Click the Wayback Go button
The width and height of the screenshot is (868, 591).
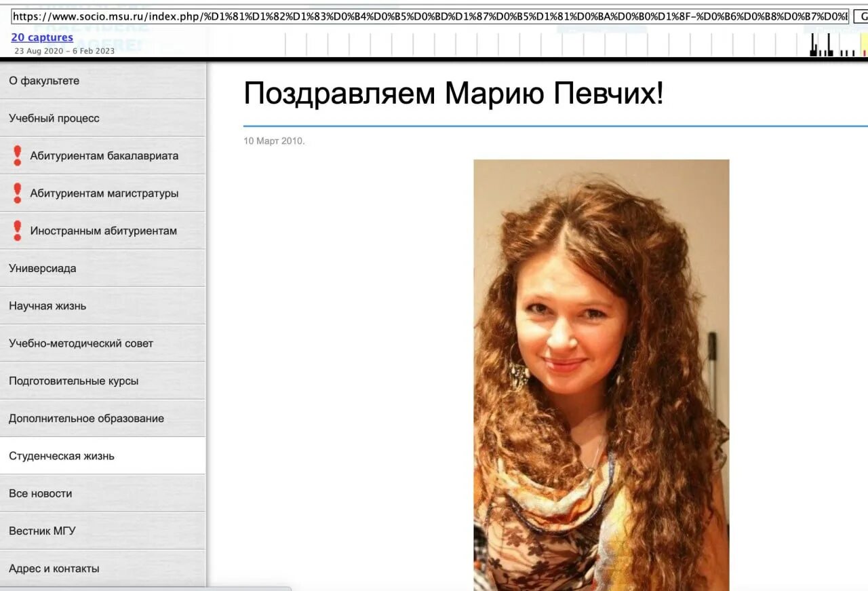[861, 16]
